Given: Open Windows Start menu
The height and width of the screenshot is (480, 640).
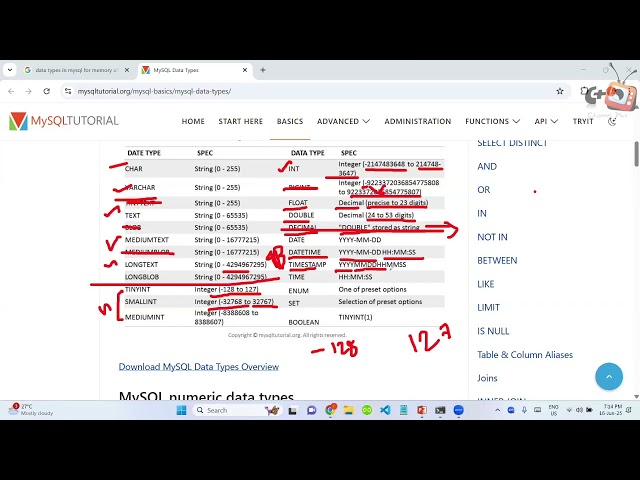Looking at the screenshot, I should (x=182, y=410).
